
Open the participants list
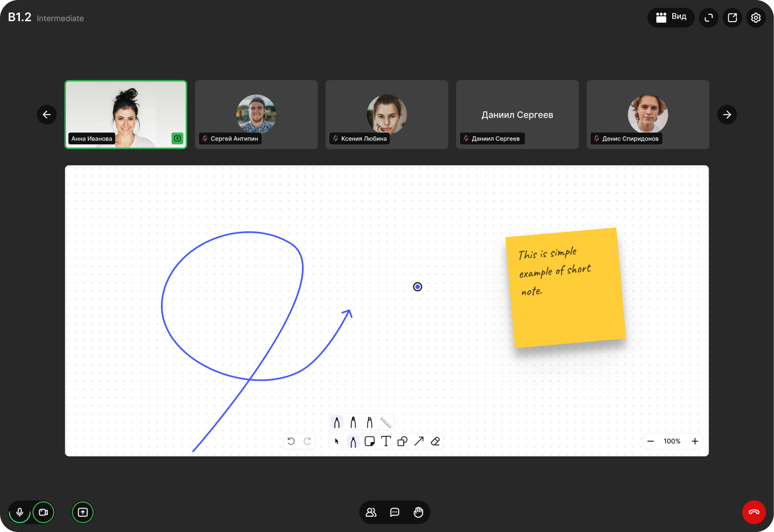click(371, 512)
